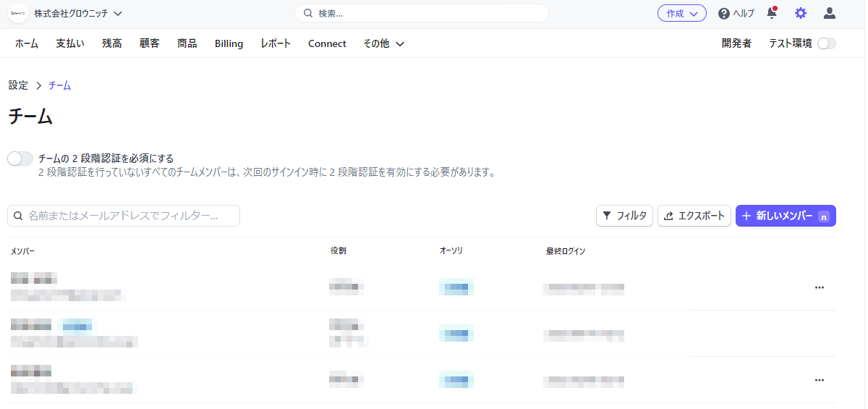868x409 pixels.
Task: Click the オーソリ column header
Action: [451, 251]
